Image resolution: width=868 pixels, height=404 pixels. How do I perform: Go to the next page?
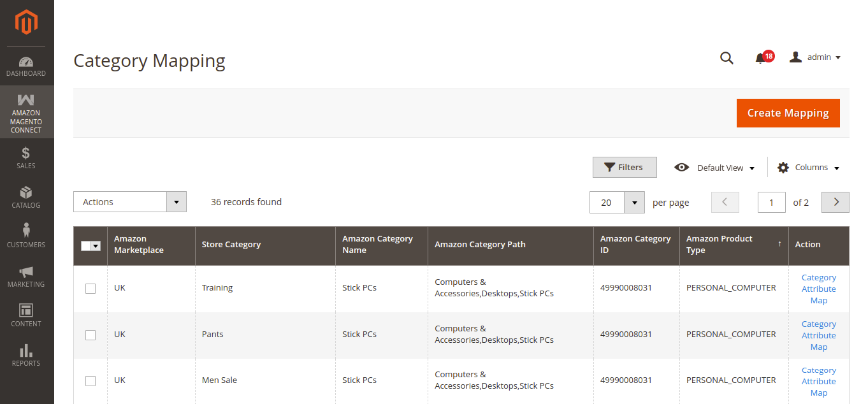835,202
